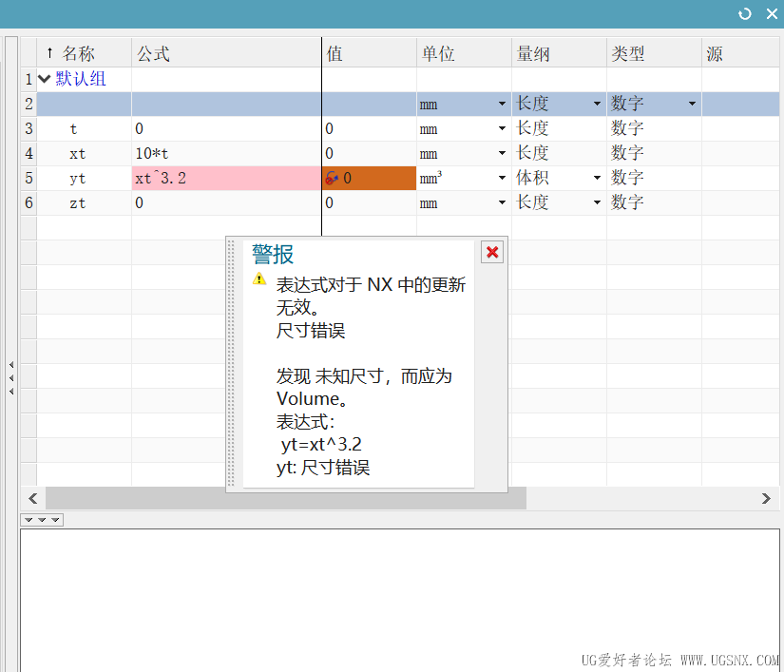The height and width of the screenshot is (672, 784).
Task: Open unit dropdown for expression xt
Action: (x=502, y=153)
